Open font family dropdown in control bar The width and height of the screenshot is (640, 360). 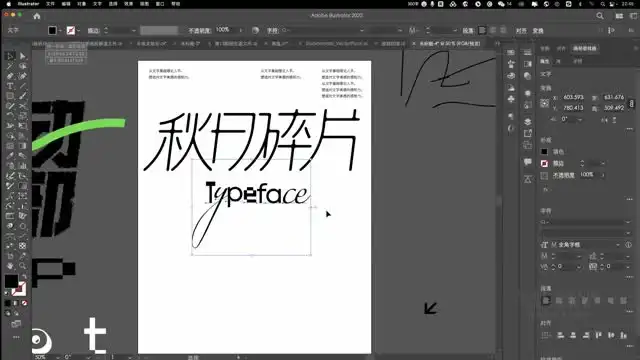coord(362,31)
